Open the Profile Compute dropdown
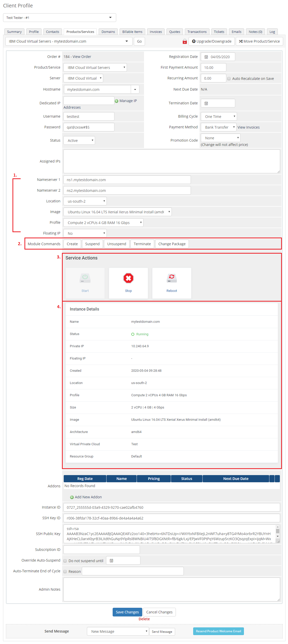The image size is (288, 644). 103,222
